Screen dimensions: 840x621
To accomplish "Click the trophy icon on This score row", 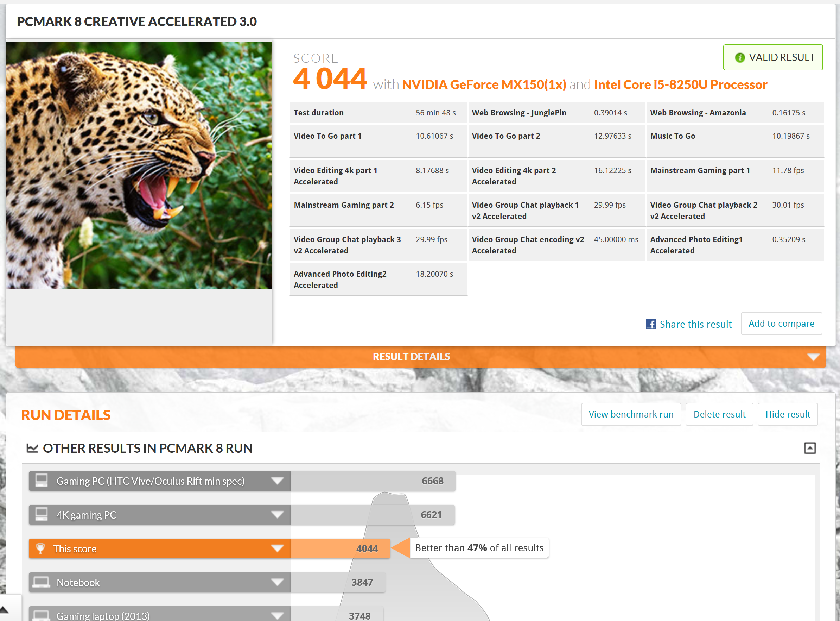I will [40, 548].
